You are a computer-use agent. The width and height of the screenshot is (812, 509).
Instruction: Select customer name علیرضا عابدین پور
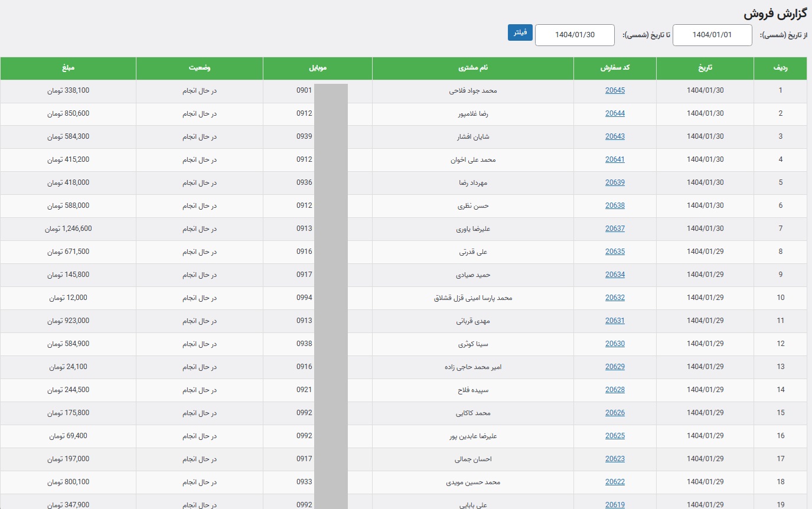(x=473, y=436)
